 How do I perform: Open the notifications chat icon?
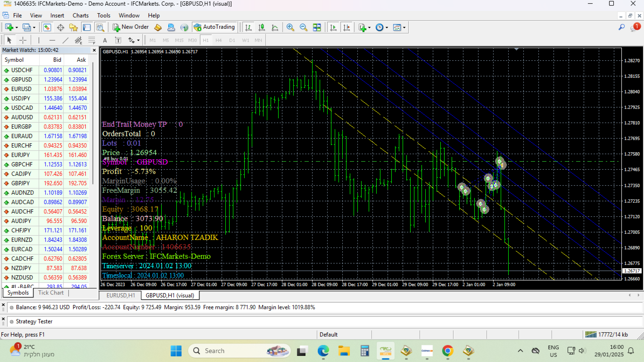tap(635, 27)
